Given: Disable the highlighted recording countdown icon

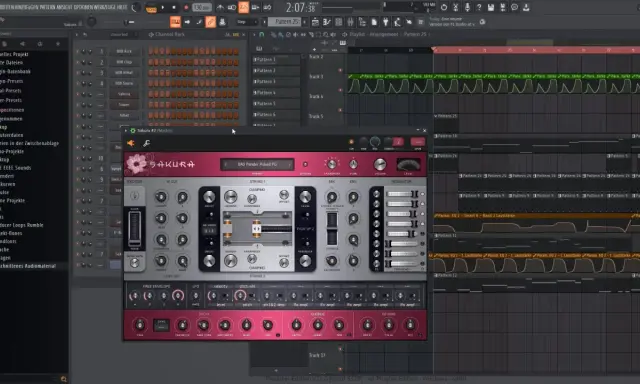Looking at the screenshot, I should pos(243,7).
